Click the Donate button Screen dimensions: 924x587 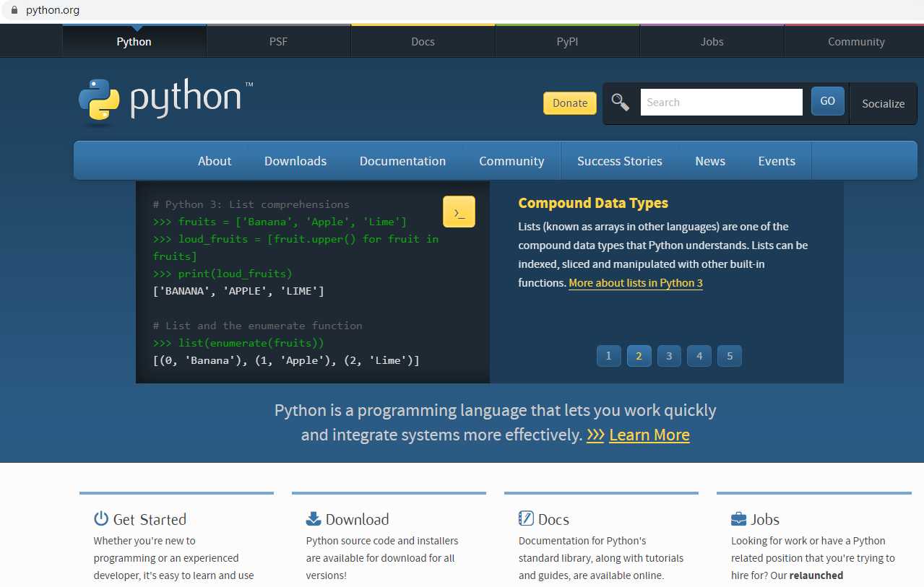[x=570, y=103]
